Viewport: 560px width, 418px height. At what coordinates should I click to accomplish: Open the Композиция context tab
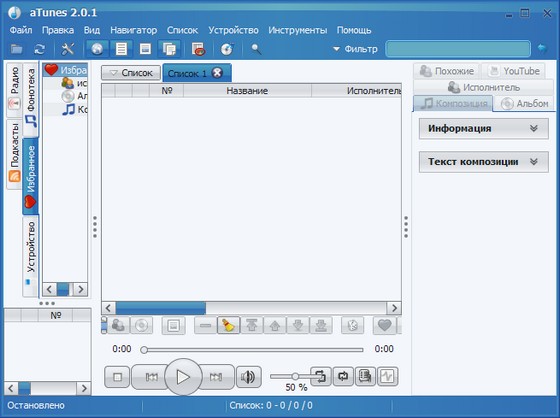[453, 104]
